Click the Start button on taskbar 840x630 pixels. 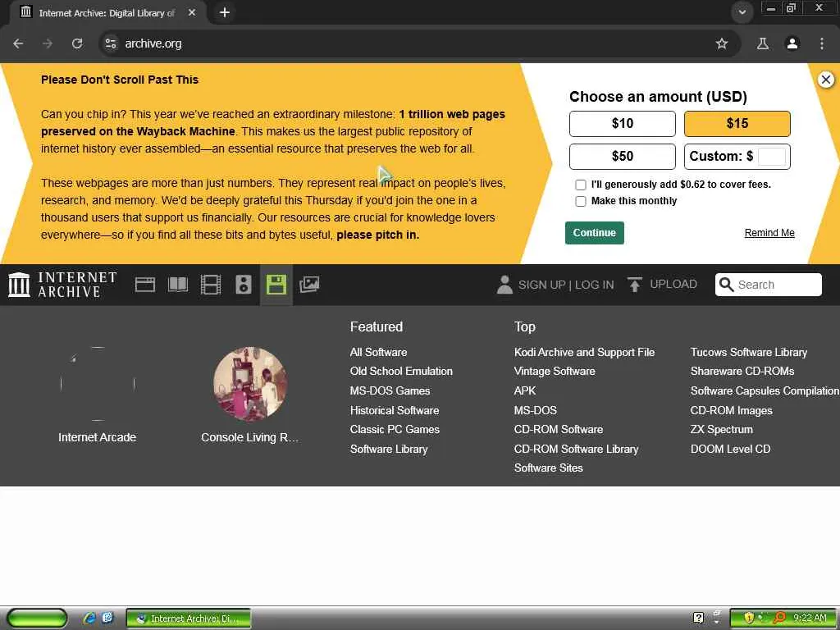coord(37,619)
